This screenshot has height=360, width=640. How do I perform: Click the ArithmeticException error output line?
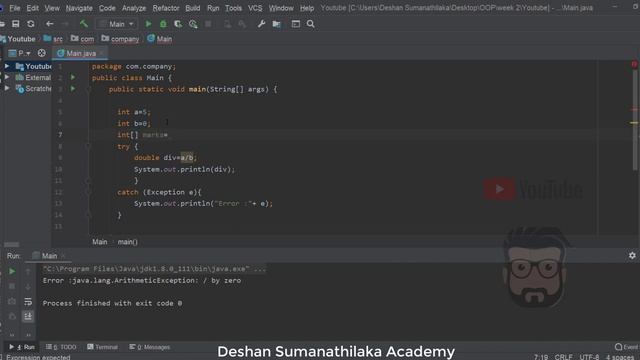[x=142, y=280]
